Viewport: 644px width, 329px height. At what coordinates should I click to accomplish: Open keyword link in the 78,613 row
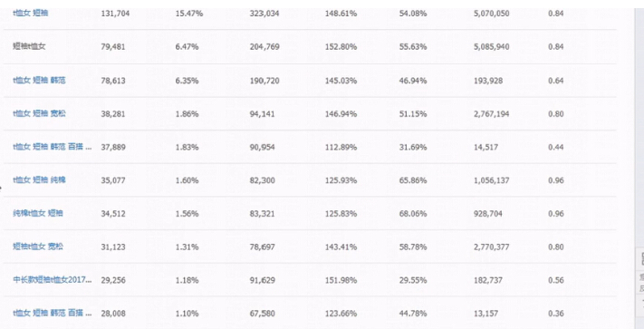pyautogui.click(x=39, y=81)
